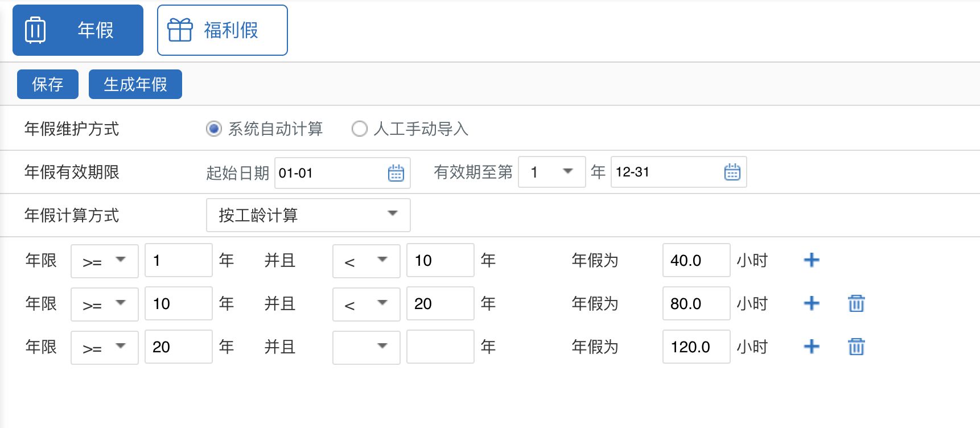The image size is (980, 428).
Task: Click the 生成年假 button
Action: (x=135, y=84)
